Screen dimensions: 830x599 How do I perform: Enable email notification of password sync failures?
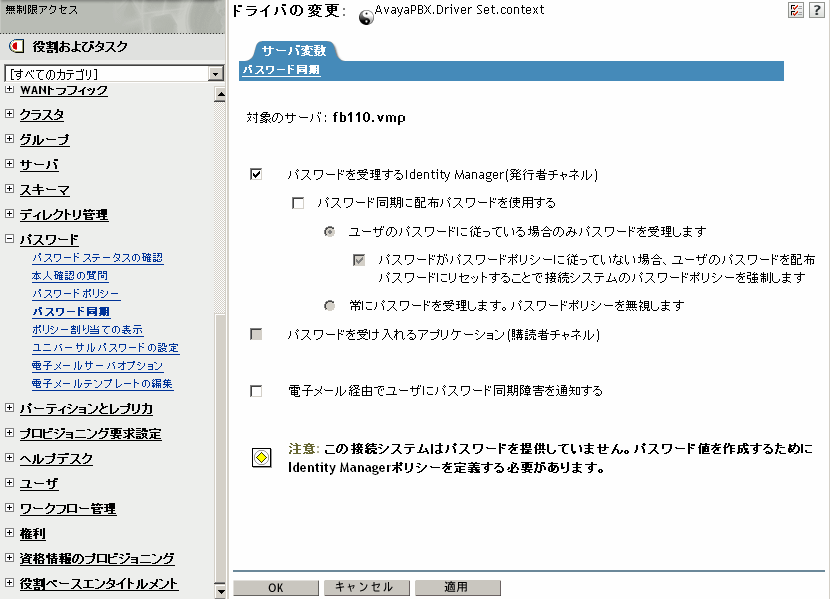tap(256, 391)
